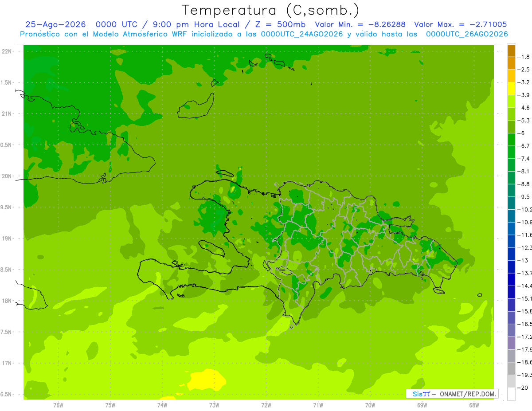
Task: Click the dark blue legend swatch between -13.7 and -14.4
Action: (511, 279)
